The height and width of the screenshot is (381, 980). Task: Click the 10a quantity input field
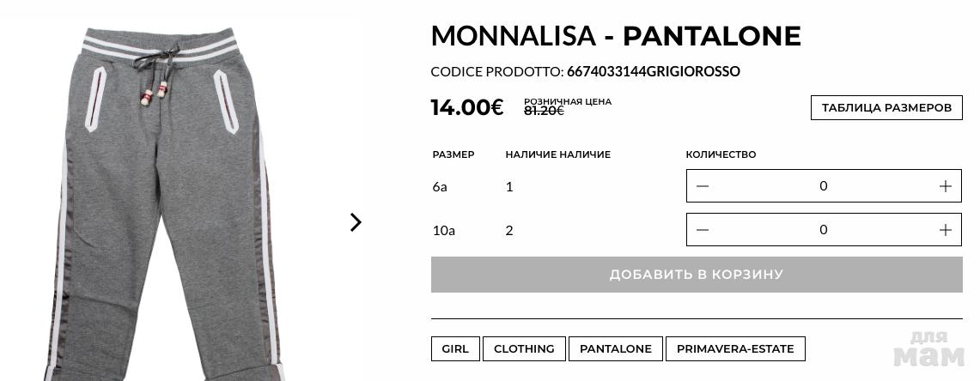tap(823, 230)
